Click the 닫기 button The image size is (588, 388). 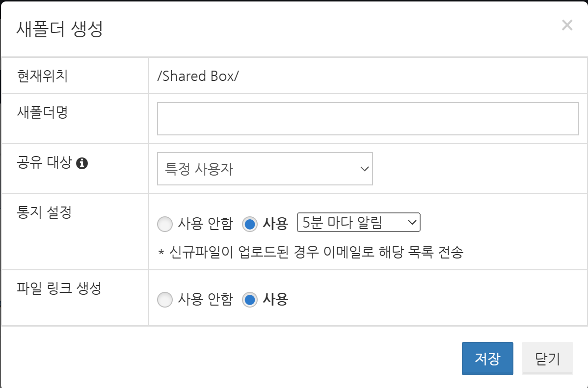coord(547,359)
